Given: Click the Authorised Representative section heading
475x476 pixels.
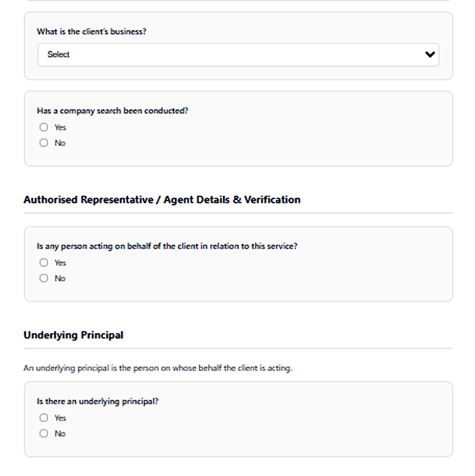Looking at the screenshot, I should [162, 200].
